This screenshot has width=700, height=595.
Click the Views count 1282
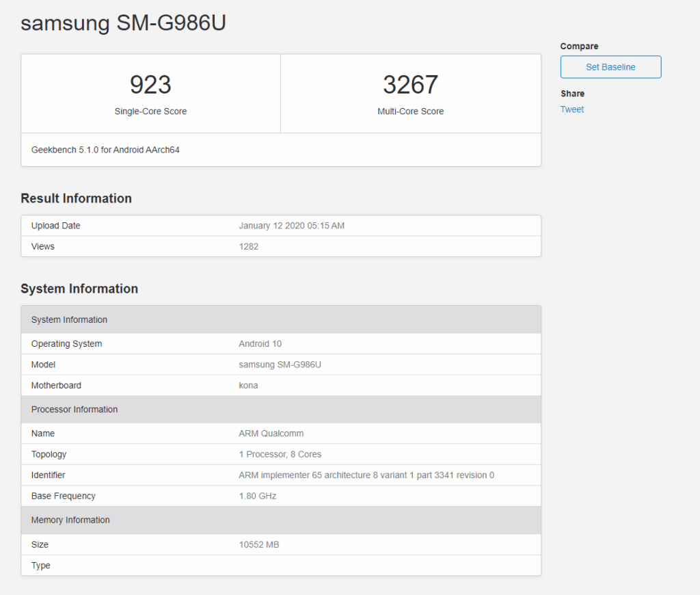click(248, 246)
